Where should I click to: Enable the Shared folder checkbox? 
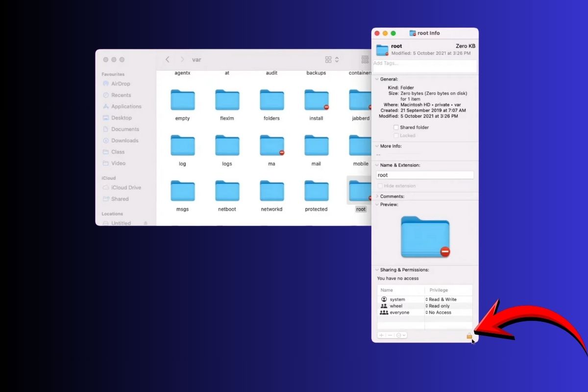click(396, 127)
